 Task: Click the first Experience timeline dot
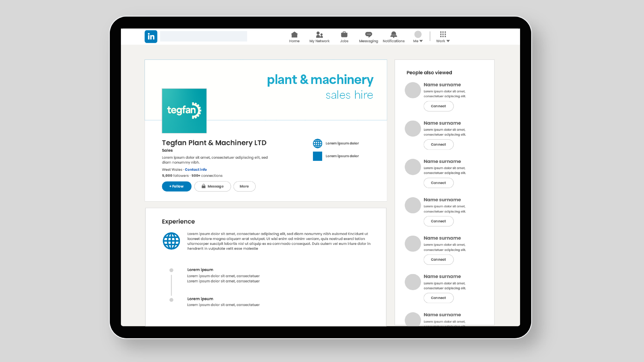point(171,270)
